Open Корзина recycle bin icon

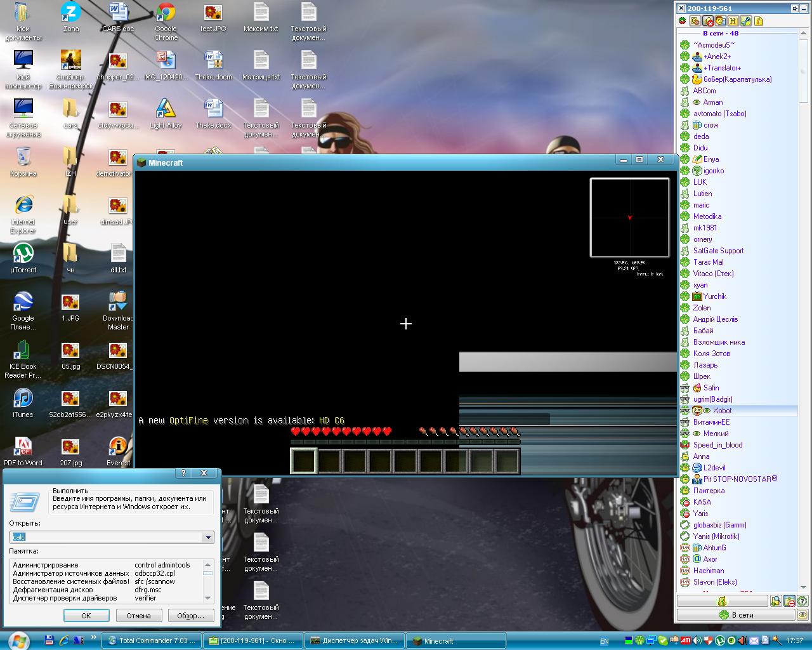pyautogui.click(x=23, y=162)
